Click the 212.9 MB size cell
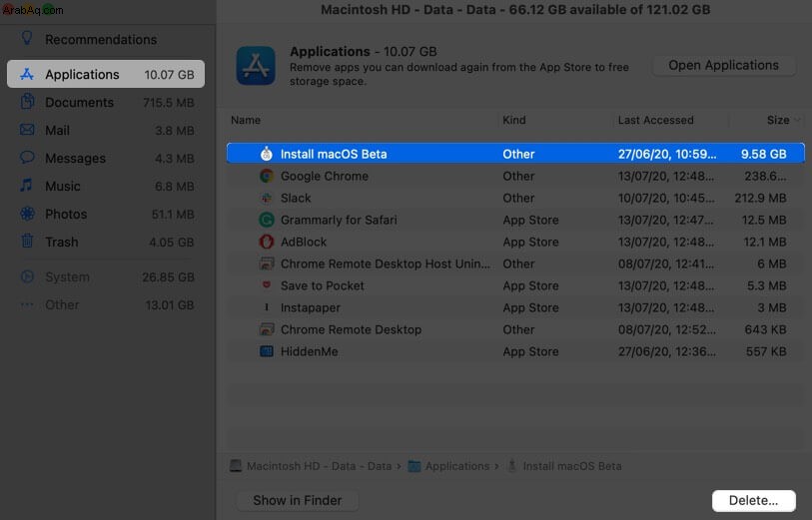Screen dimensions: 812x520 tap(760, 198)
